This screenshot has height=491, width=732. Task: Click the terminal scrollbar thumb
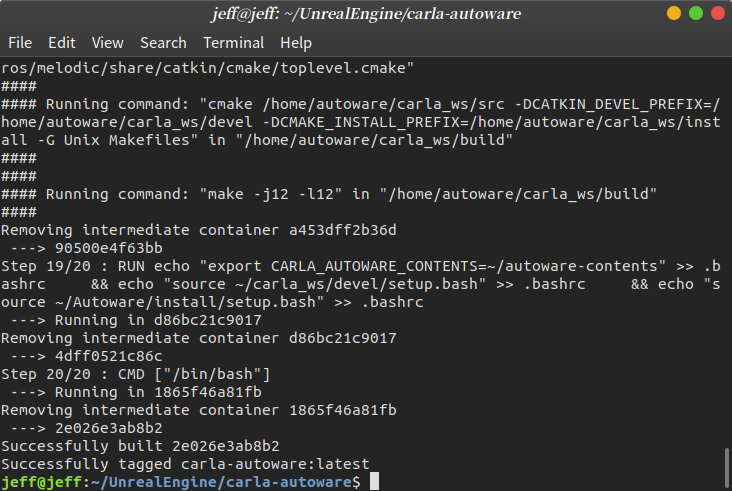(727, 468)
